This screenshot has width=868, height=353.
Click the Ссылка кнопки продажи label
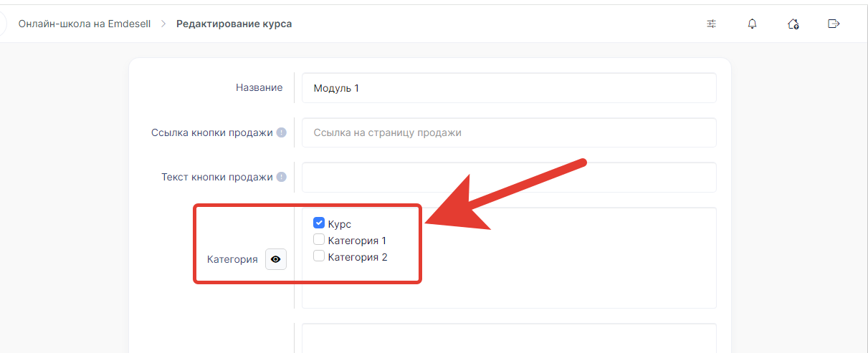tap(212, 132)
